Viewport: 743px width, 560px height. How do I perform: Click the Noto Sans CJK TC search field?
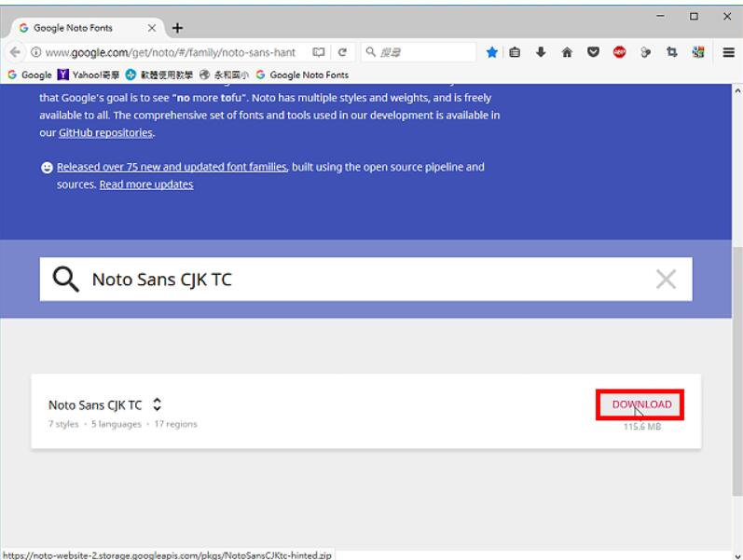pyautogui.click(x=365, y=279)
